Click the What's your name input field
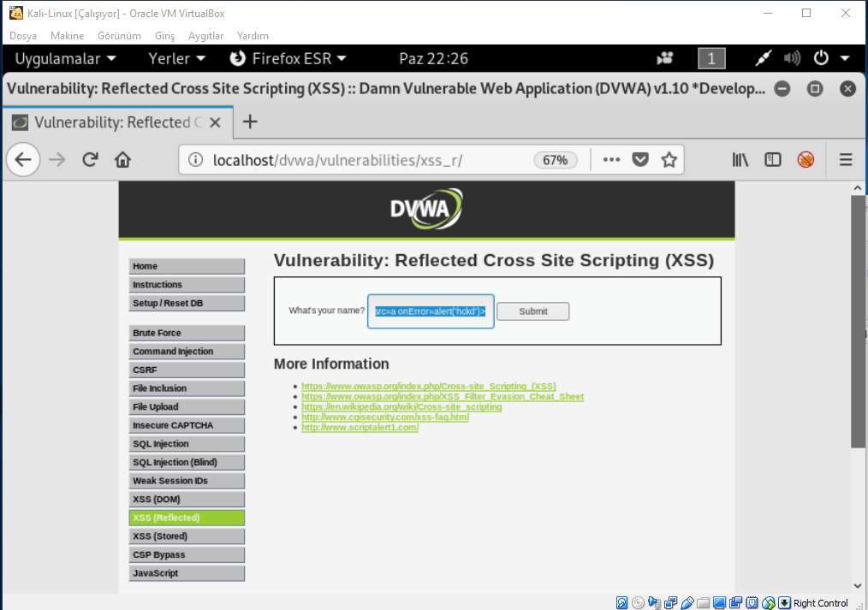Image resolution: width=868 pixels, height=610 pixels. coord(431,311)
